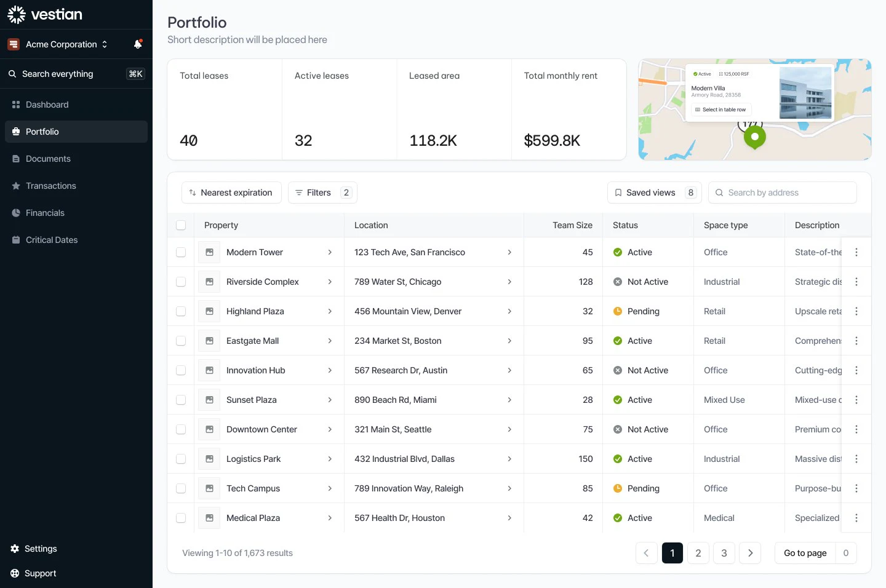Click the image icon for Modern Tower
This screenshot has width=886, height=588.
click(209, 252)
